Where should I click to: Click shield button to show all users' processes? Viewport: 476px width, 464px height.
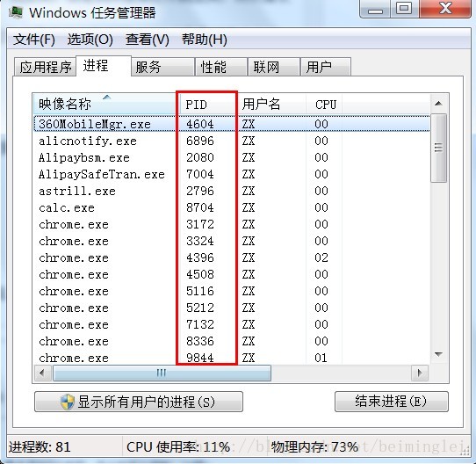pyautogui.click(x=139, y=402)
